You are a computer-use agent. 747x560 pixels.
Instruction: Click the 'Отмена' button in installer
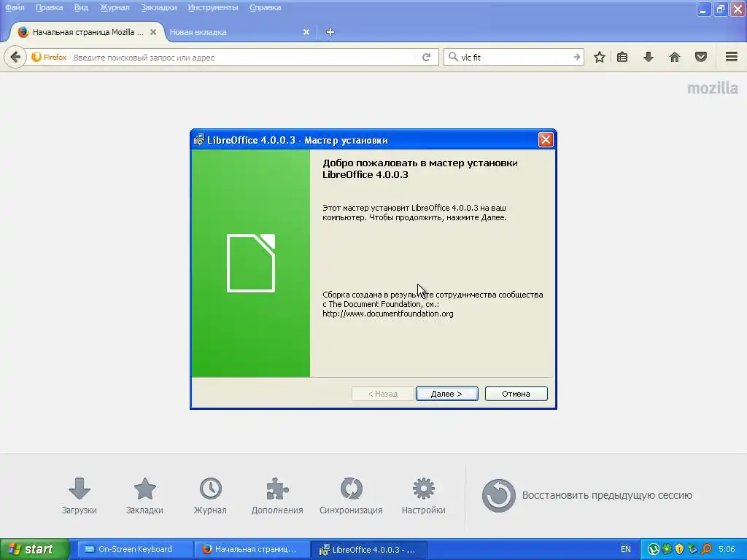point(516,394)
